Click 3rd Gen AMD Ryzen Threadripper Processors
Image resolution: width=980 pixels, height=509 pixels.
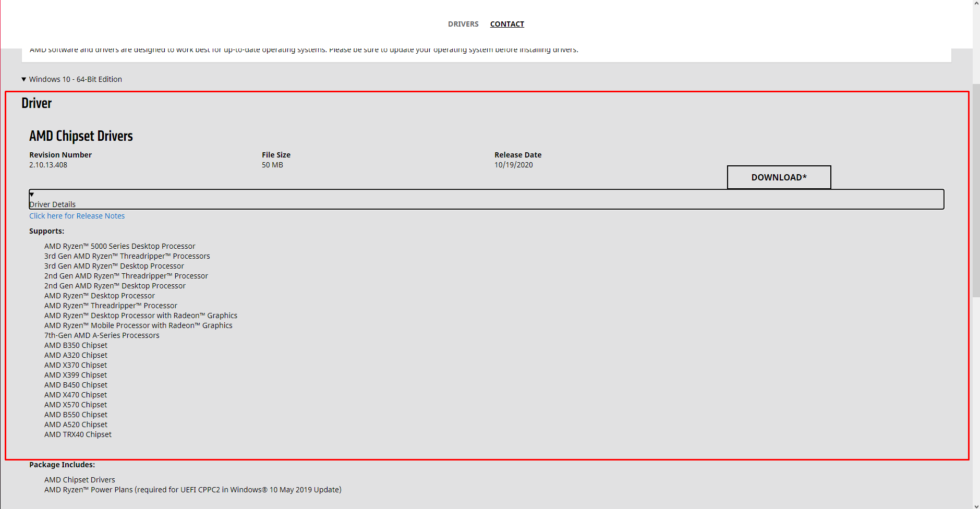[x=127, y=256]
